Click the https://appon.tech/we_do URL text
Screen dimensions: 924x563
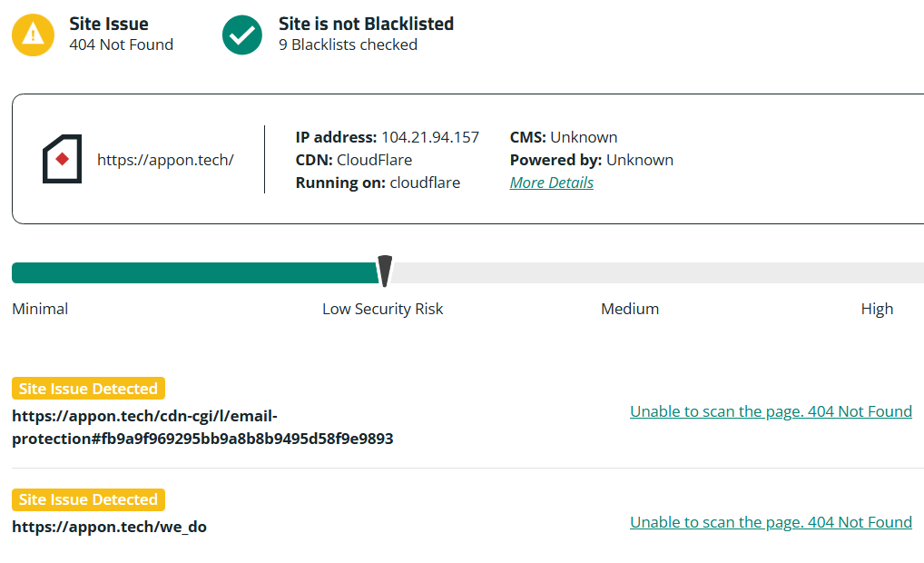pyautogui.click(x=109, y=527)
